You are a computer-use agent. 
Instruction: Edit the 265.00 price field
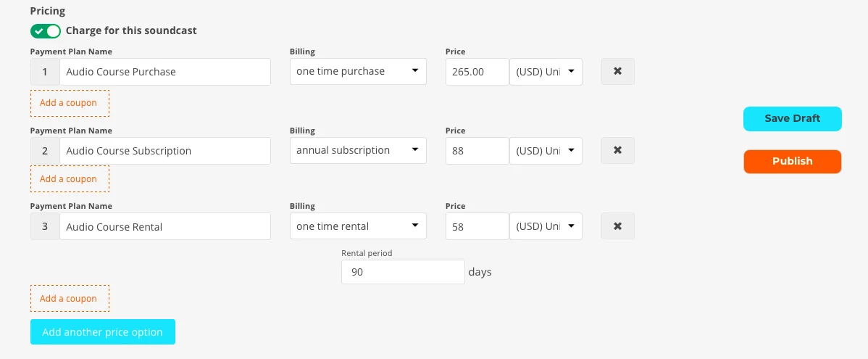point(477,72)
